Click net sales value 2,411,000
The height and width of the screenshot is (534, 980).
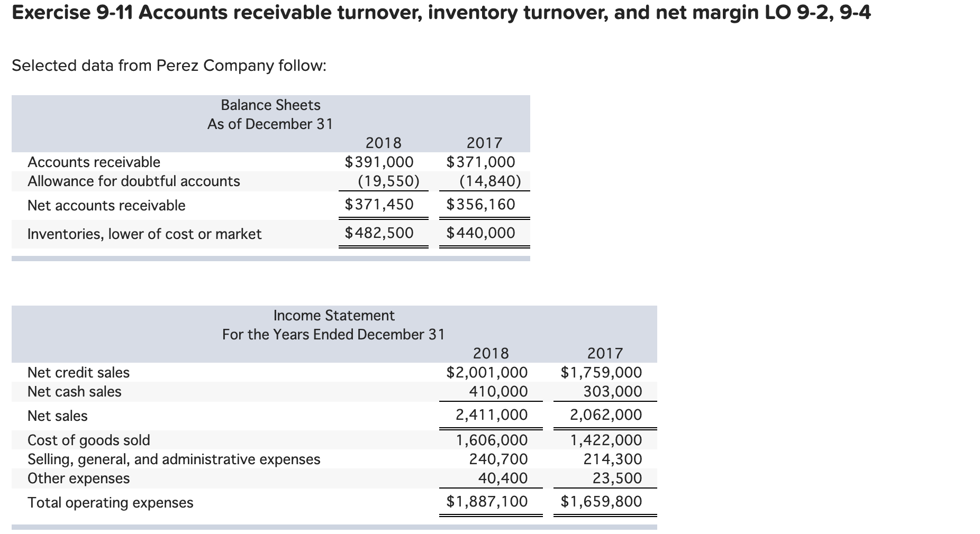point(492,415)
